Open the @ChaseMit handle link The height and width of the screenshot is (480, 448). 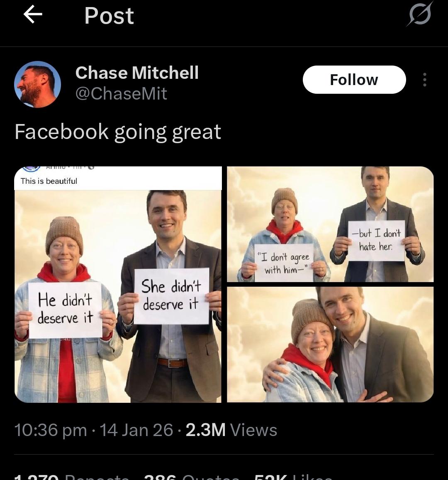pyautogui.click(x=121, y=94)
